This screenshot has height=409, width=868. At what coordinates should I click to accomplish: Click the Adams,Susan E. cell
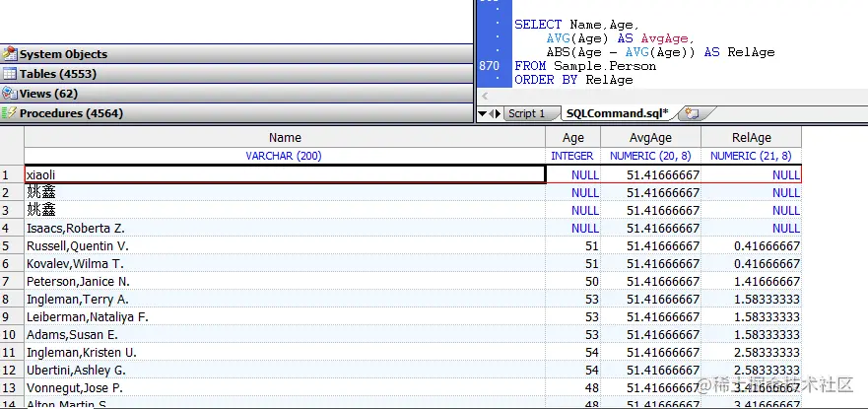pos(285,334)
